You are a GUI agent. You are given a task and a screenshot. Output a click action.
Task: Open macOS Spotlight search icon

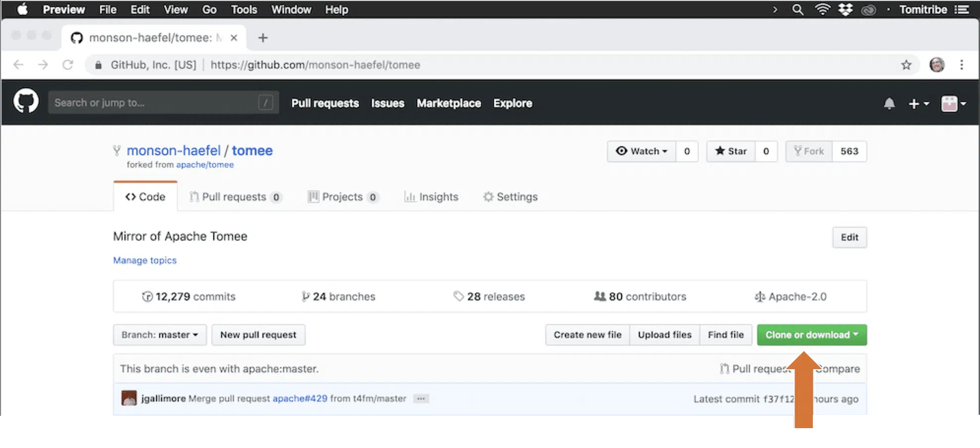[x=797, y=9]
